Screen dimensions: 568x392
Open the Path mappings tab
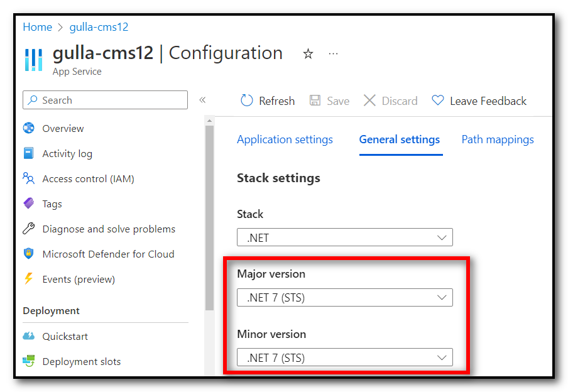(498, 139)
